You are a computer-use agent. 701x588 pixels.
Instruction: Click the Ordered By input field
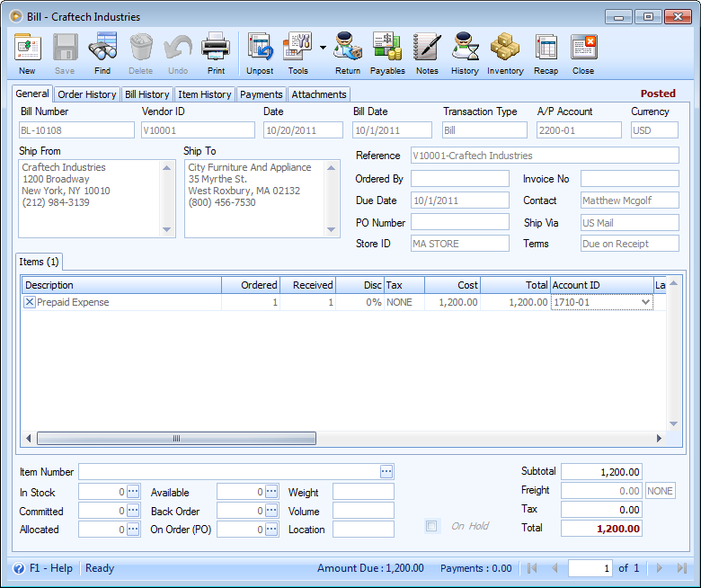click(x=459, y=178)
